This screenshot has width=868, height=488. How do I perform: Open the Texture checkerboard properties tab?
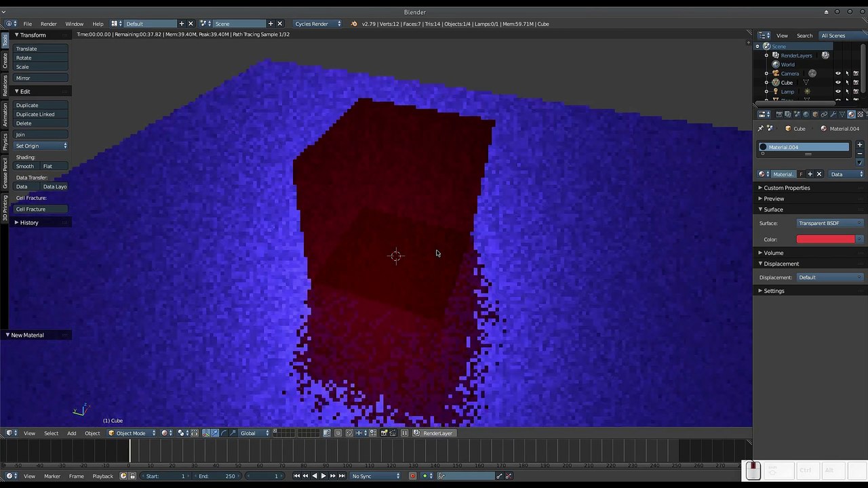tap(860, 114)
